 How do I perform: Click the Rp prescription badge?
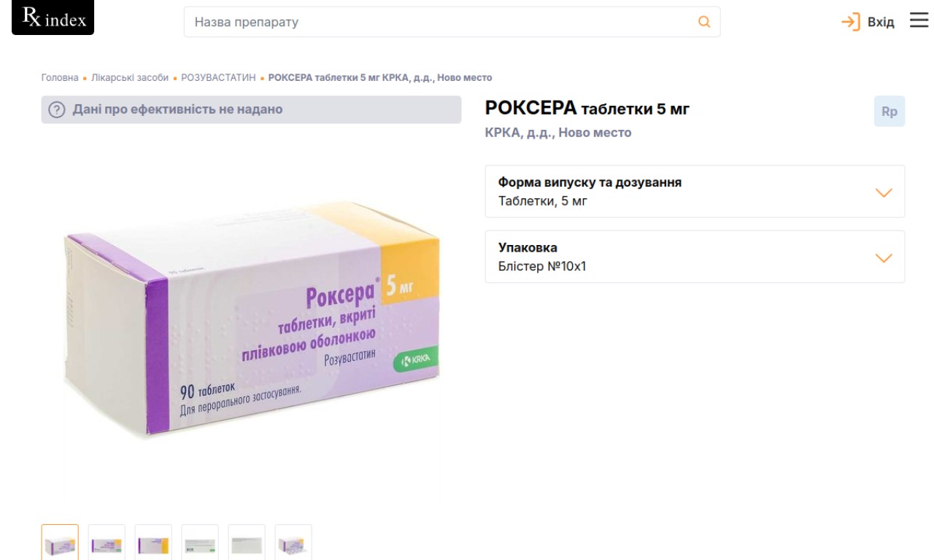point(889,112)
